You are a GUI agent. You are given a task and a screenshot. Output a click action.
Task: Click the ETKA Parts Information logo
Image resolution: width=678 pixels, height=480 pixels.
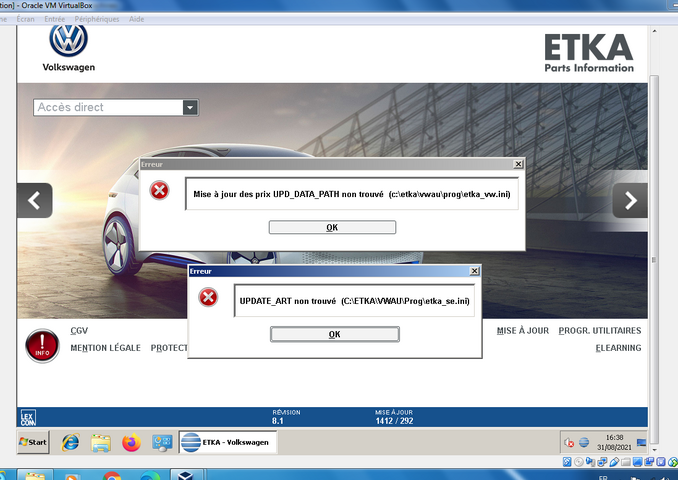pyautogui.click(x=589, y=53)
